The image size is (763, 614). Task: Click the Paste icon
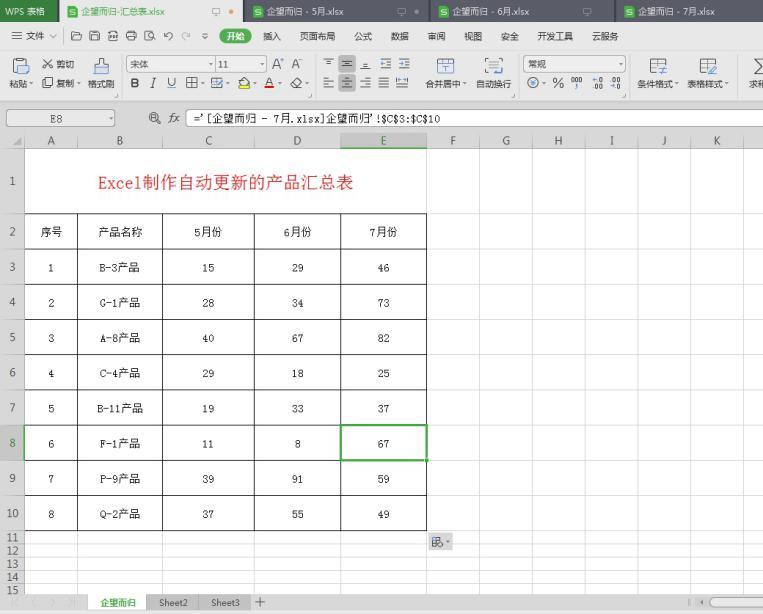coord(20,66)
